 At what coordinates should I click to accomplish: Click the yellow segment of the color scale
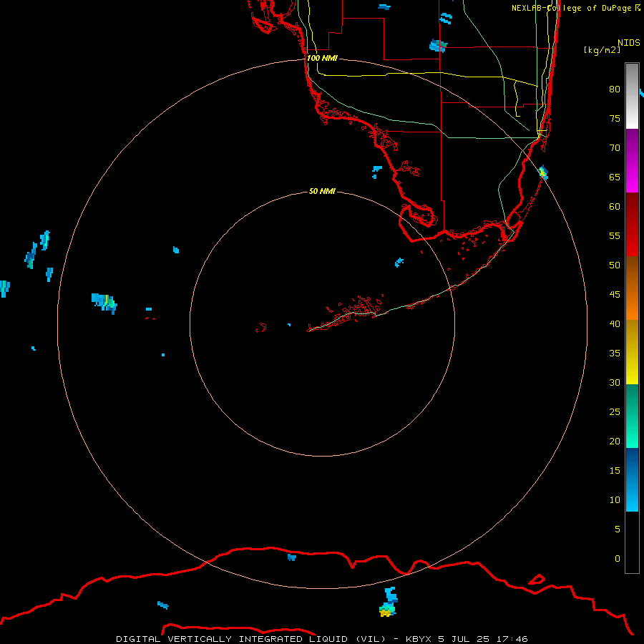(x=632, y=352)
